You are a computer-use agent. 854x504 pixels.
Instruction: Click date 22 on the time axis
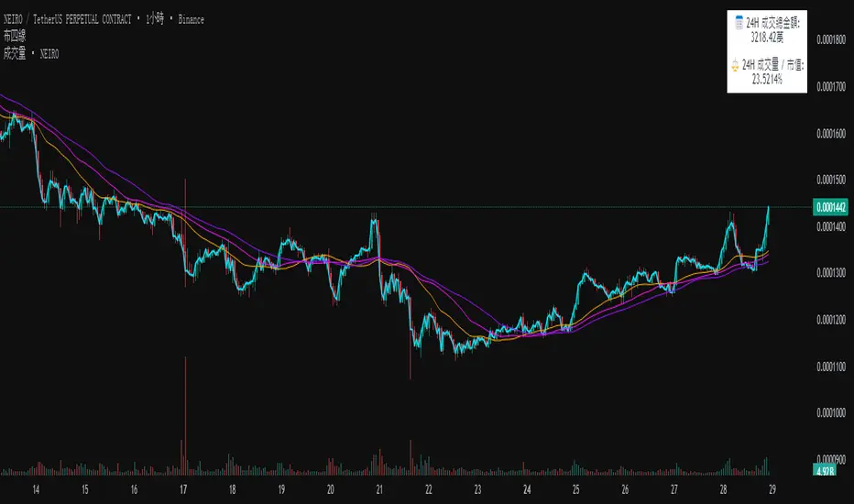tap(429, 490)
